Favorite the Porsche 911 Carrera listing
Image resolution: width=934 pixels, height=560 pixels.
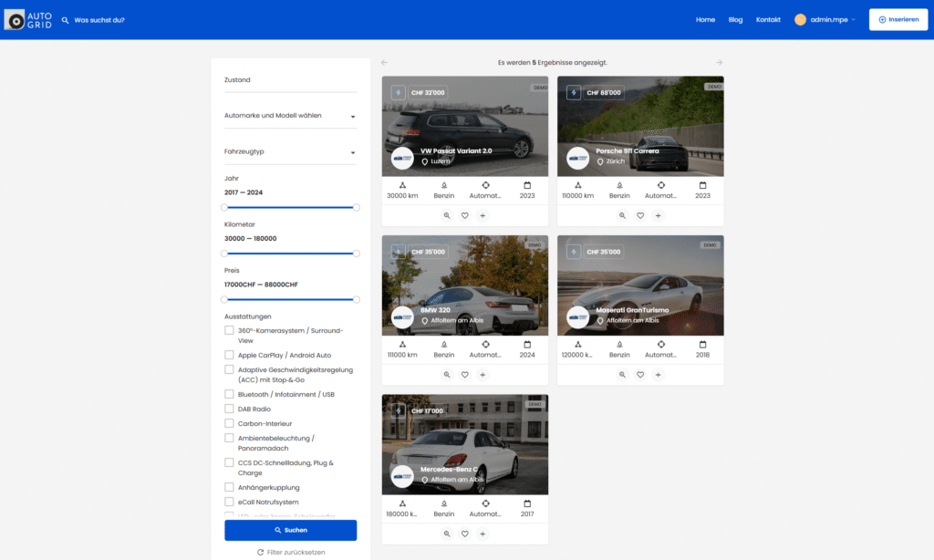(640, 215)
